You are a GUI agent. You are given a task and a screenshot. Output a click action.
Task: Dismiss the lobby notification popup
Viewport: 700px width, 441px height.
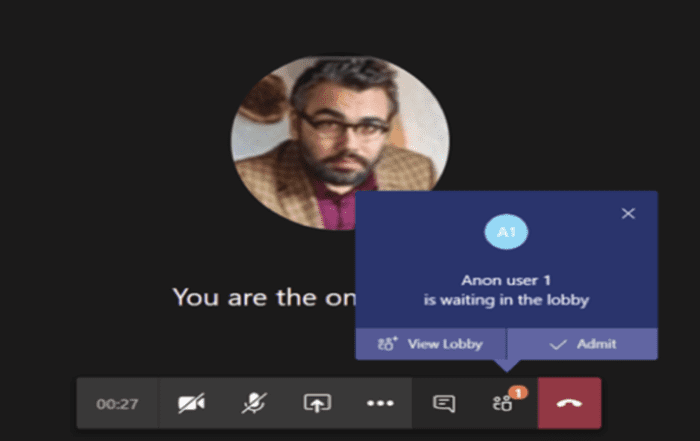628,214
